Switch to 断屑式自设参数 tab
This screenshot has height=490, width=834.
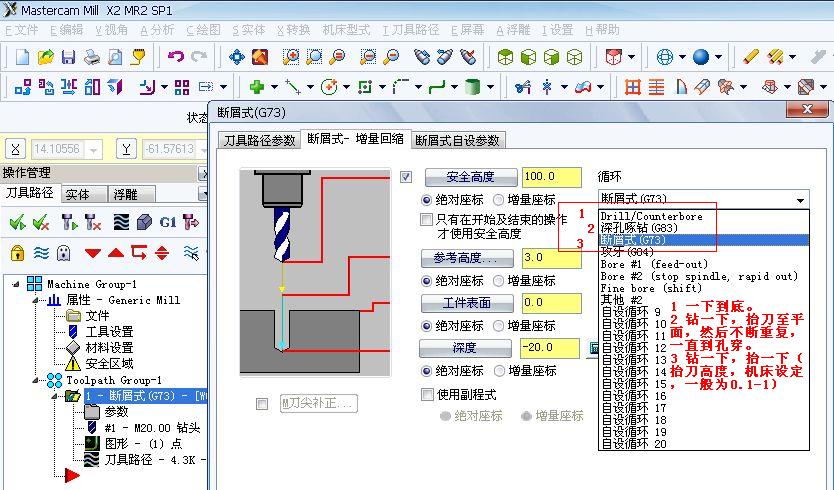457,140
